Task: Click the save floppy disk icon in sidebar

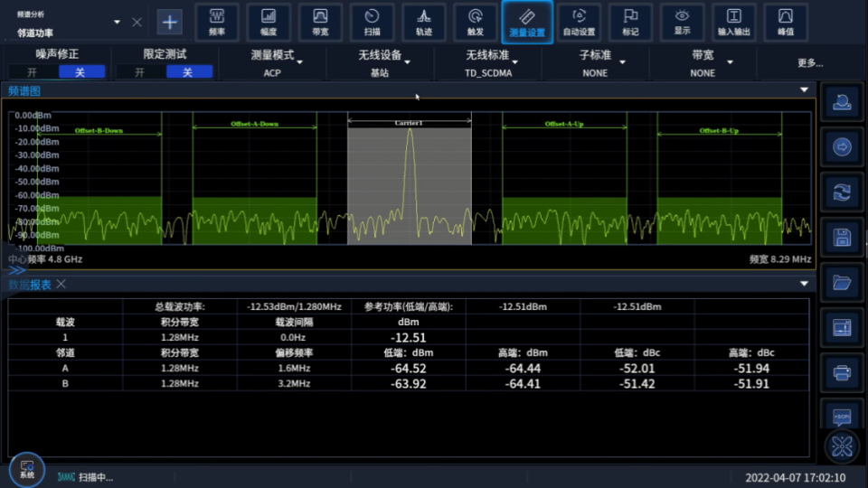Action: [x=842, y=238]
